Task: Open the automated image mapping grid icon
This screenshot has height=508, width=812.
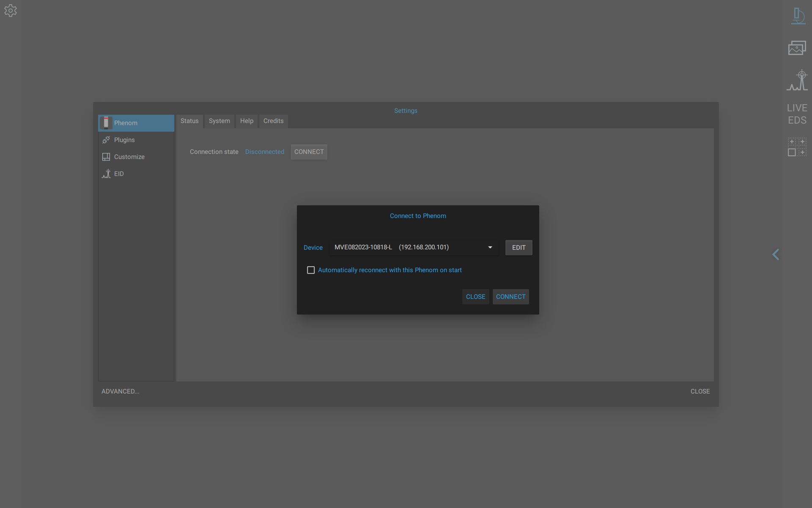Action: (x=797, y=147)
